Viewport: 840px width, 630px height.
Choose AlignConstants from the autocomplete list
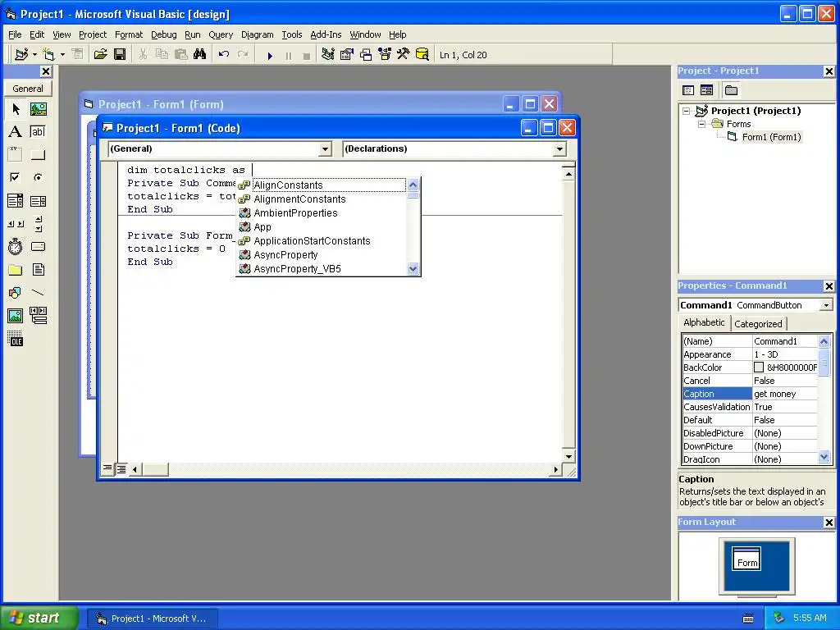tap(322, 185)
